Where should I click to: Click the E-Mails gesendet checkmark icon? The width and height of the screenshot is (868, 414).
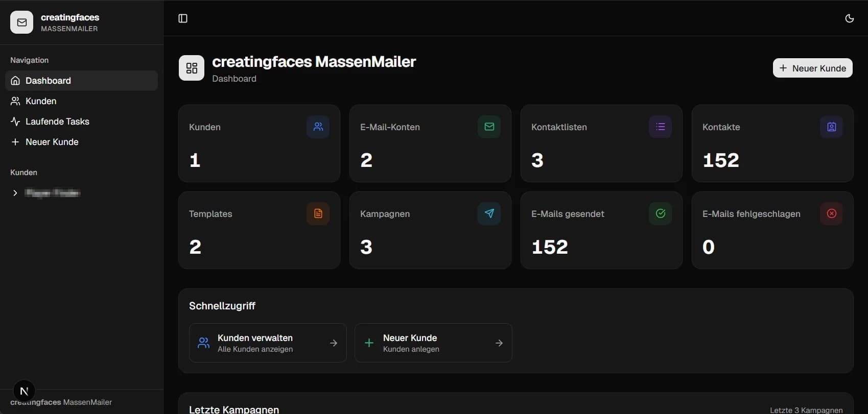pyautogui.click(x=661, y=213)
